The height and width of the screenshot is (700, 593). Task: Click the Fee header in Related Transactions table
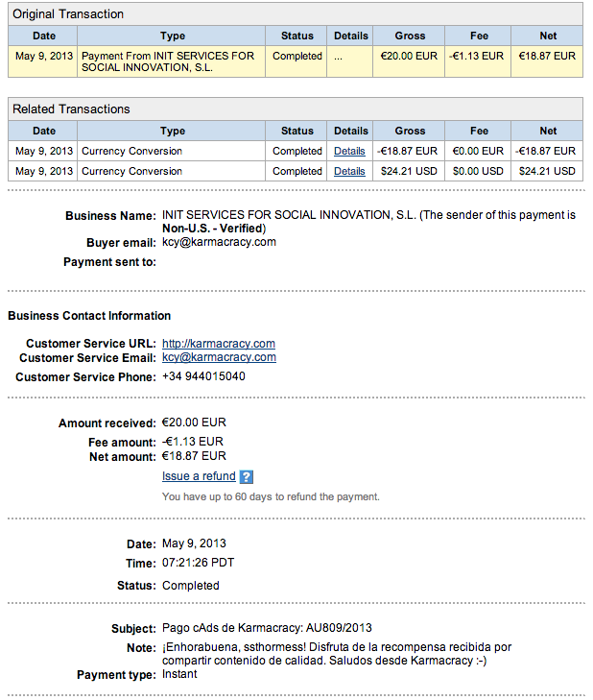coord(479,132)
